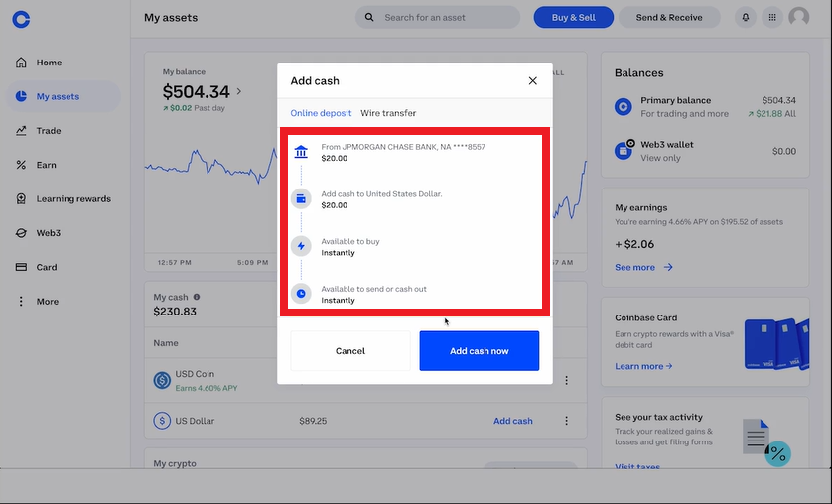The width and height of the screenshot is (832, 504).
Task: Focus the Search for an asset field
Action: [438, 18]
